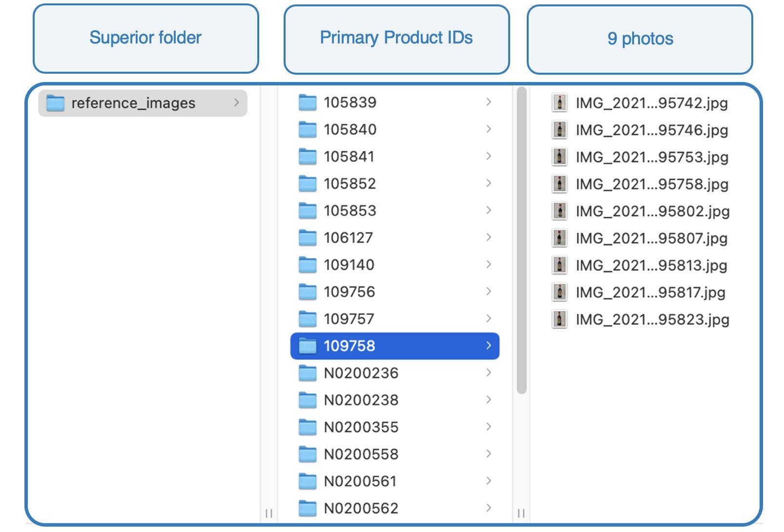Click the folder icon beside 105852
This screenshot has height=532, width=784.
[x=308, y=184]
